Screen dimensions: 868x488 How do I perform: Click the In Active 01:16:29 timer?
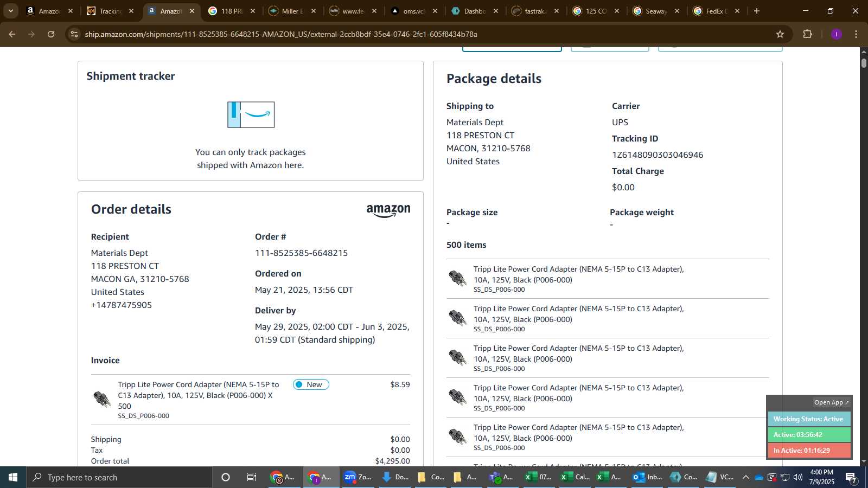tap(809, 451)
